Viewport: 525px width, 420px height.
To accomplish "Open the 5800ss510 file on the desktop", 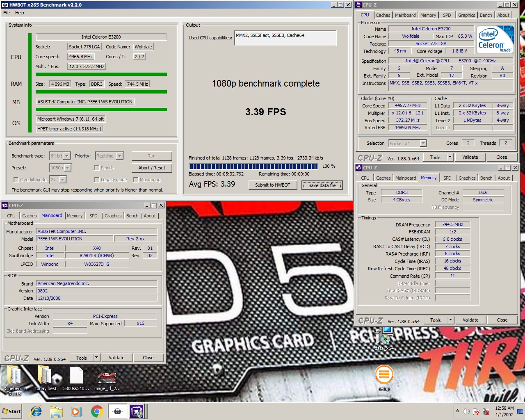I will click(76, 378).
